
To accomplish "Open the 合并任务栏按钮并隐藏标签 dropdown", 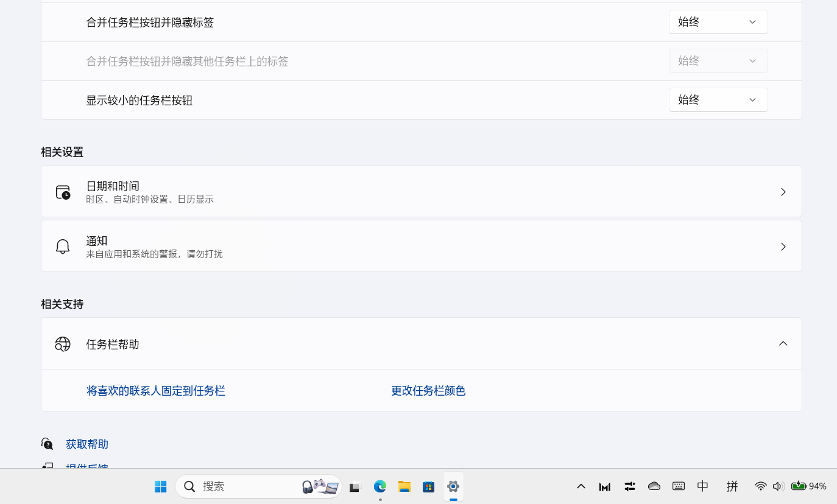I will [x=718, y=22].
